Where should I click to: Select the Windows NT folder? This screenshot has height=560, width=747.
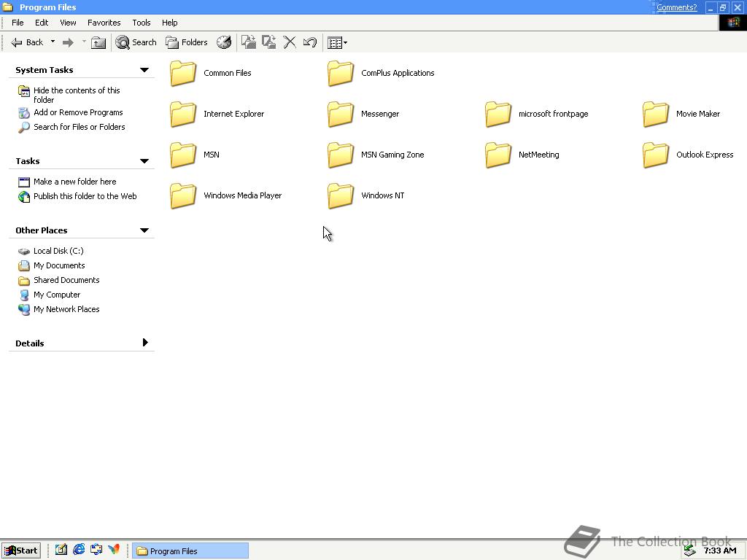[x=366, y=196]
